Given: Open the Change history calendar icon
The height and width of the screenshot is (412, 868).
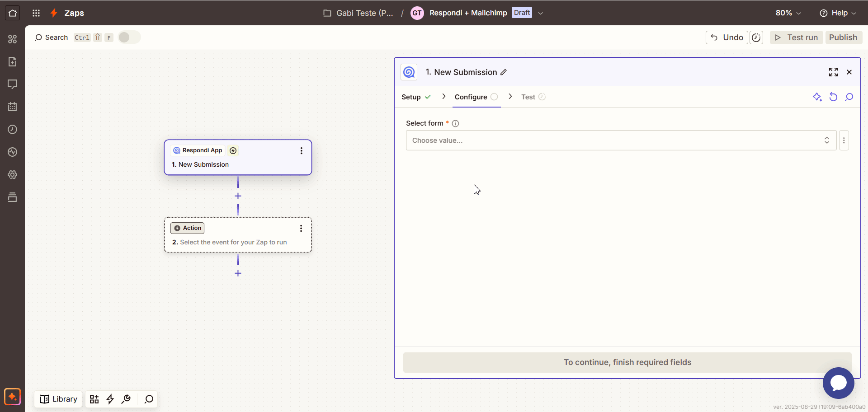Looking at the screenshot, I should pos(13,107).
